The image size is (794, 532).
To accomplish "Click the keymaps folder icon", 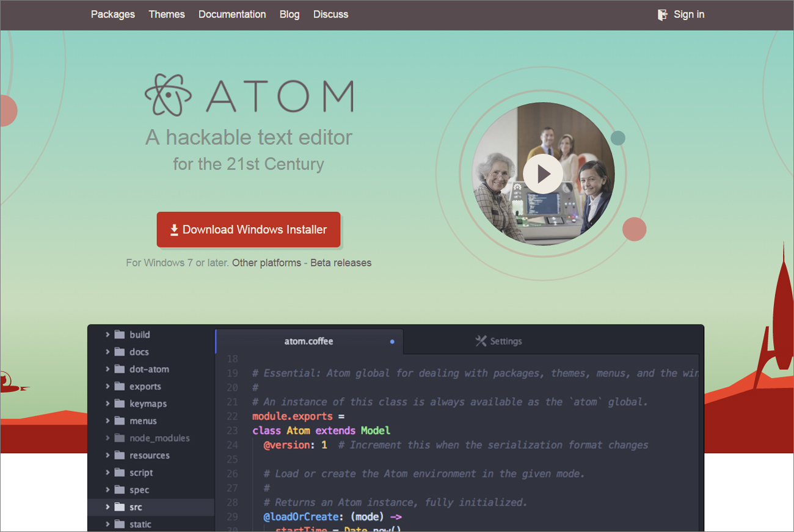I will click(119, 404).
